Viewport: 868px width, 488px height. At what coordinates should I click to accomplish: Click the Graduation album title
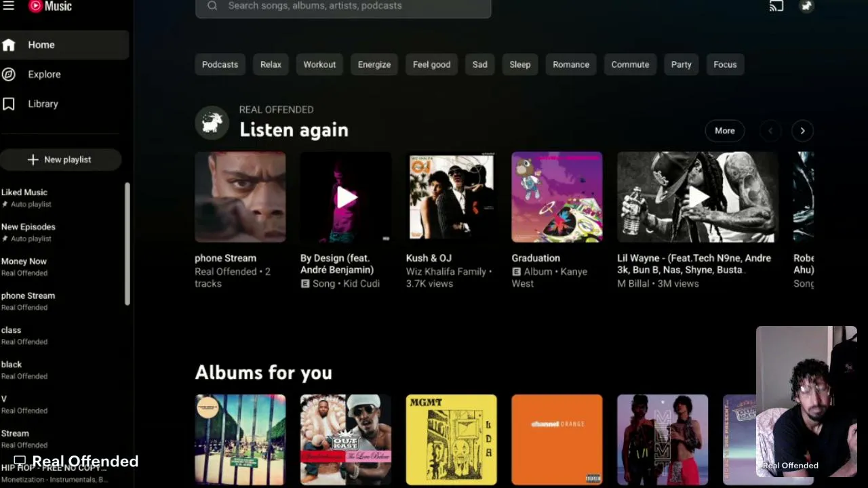536,258
